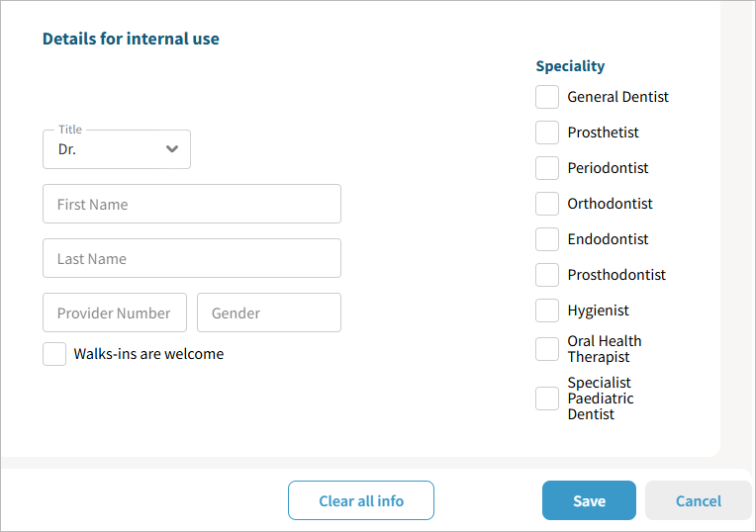Check the General Dentist speciality
Viewport: 756px width, 532px height.
click(x=547, y=97)
